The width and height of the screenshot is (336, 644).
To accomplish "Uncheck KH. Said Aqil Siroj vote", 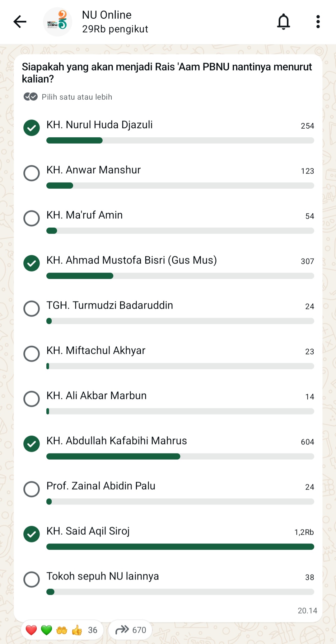I will coord(32,534).
